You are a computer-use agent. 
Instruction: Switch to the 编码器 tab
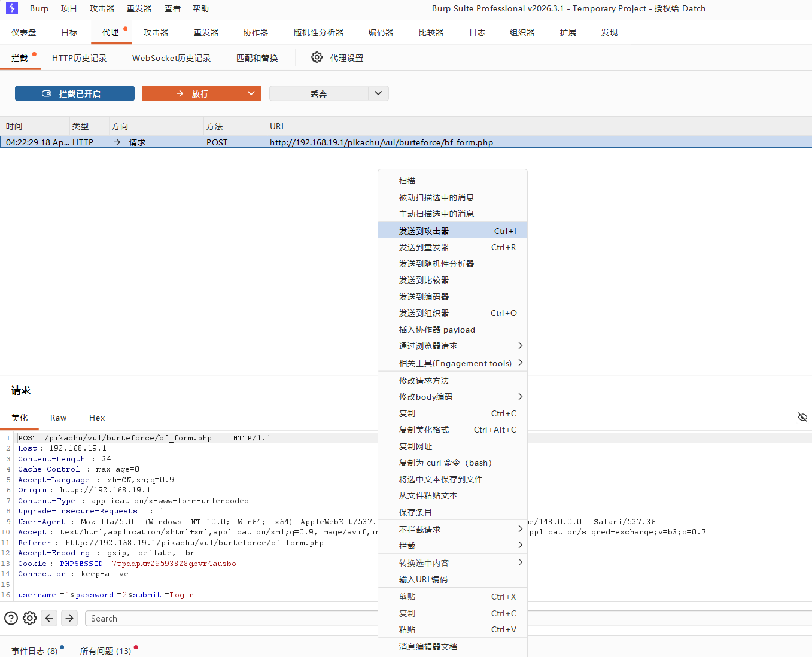381,32
